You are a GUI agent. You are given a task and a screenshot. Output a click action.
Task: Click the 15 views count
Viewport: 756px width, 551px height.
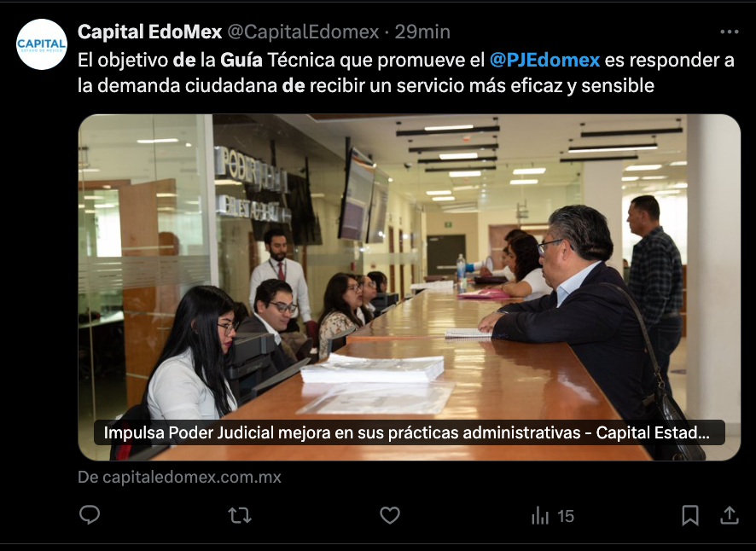[x=566, y=516]
